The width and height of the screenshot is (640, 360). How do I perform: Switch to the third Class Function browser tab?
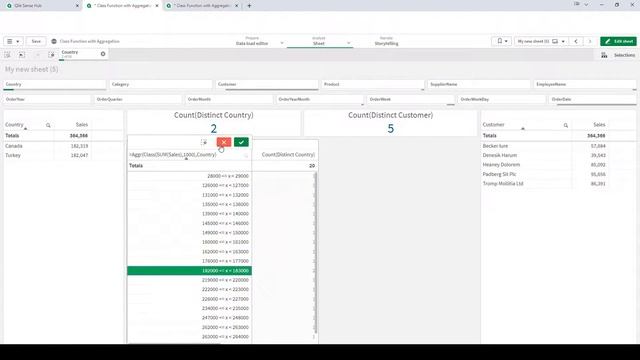pyautogui.click(x=202, y=6)
